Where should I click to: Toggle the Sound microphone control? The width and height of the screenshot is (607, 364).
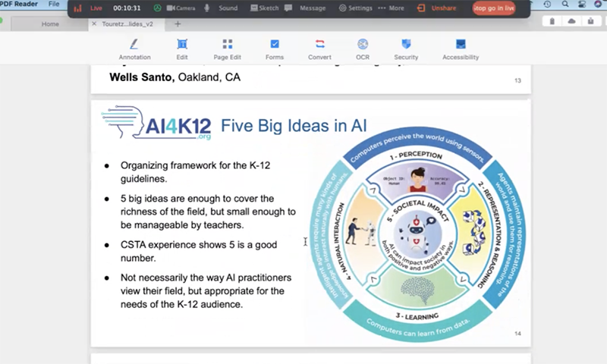220,8
